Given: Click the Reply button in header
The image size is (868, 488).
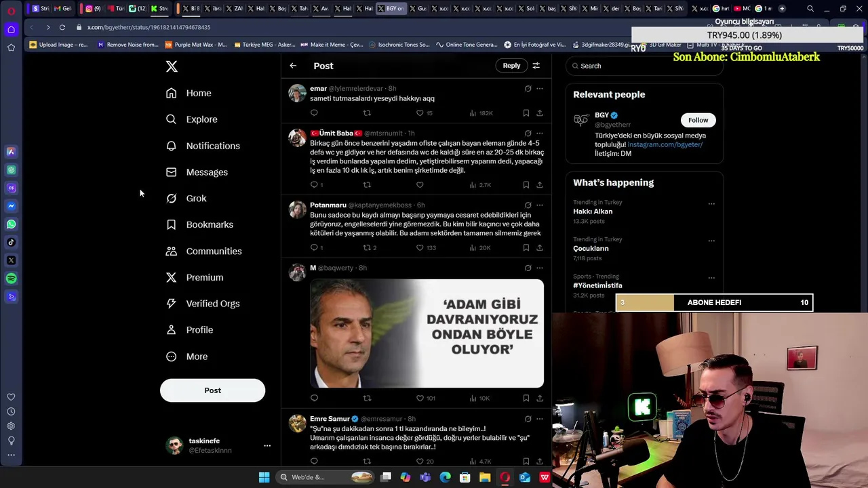Looking at the screenshot, I should coord(511,66).
